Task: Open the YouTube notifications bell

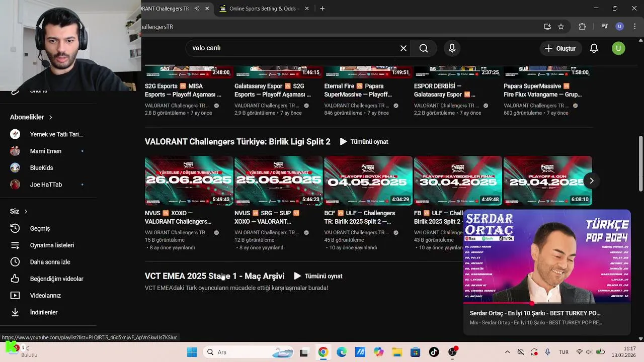Action: (x=594, y=48)
